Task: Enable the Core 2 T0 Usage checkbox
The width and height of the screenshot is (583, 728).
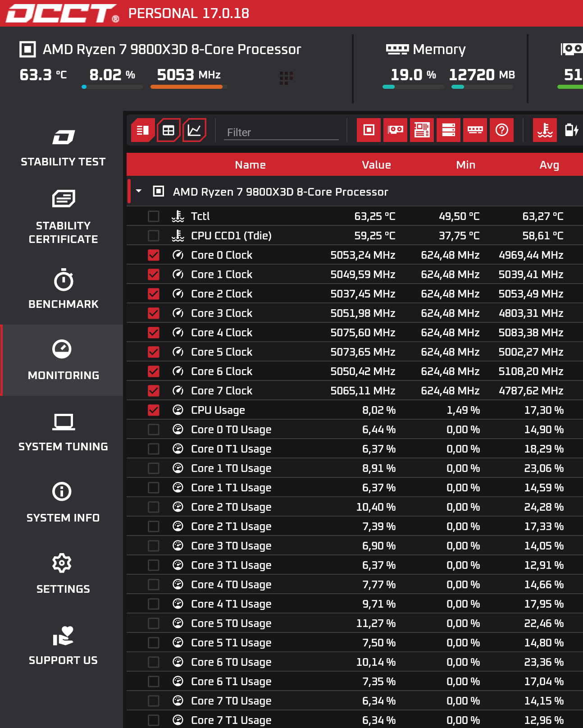Action: point(154,507)
